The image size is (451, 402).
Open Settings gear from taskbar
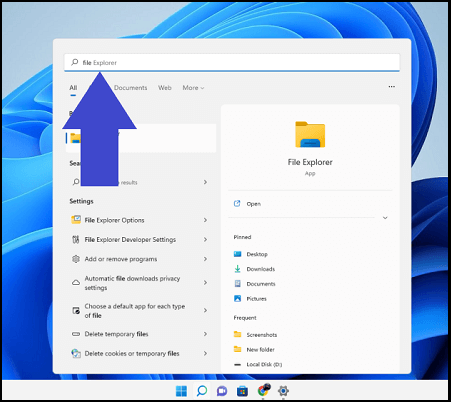283,391
